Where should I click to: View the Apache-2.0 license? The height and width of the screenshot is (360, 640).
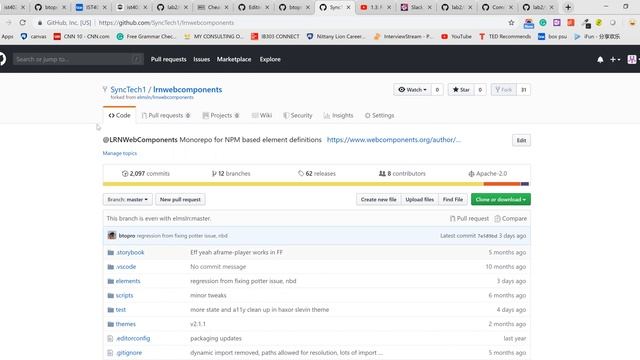[488, 173]
